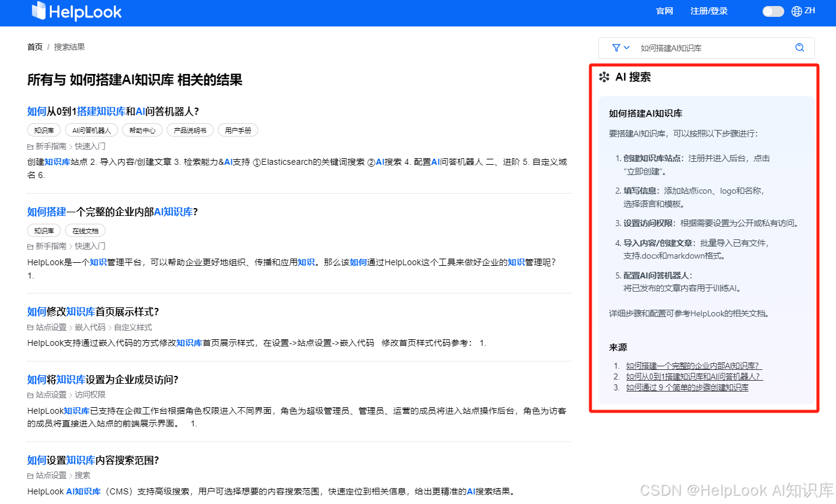The width and height of the screenshot is (836, 504).
Task: Open the 官网 link in header
Action: pyautogui.click(x=664, y=11)
